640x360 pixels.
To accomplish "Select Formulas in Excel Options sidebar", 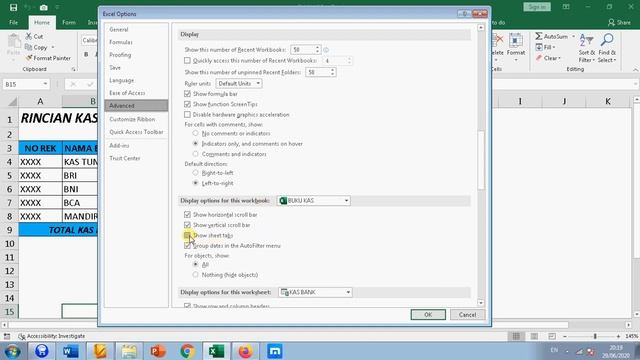I will tap(121, 42).
